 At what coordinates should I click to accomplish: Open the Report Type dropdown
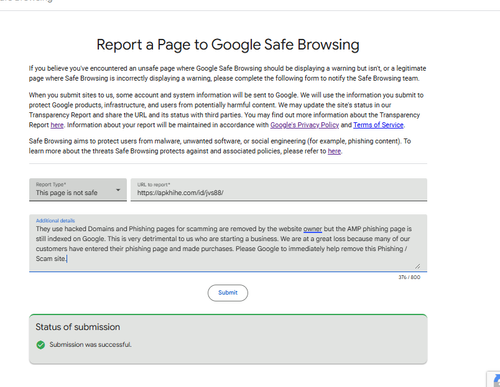pyautogui.click(x=78, y=190)
